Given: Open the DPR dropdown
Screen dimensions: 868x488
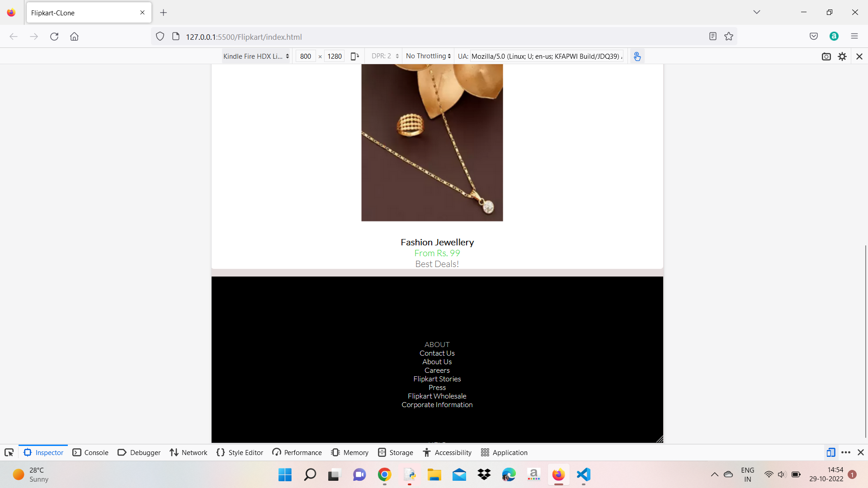Looking at the screenshot, I should (x=383, y=56).
